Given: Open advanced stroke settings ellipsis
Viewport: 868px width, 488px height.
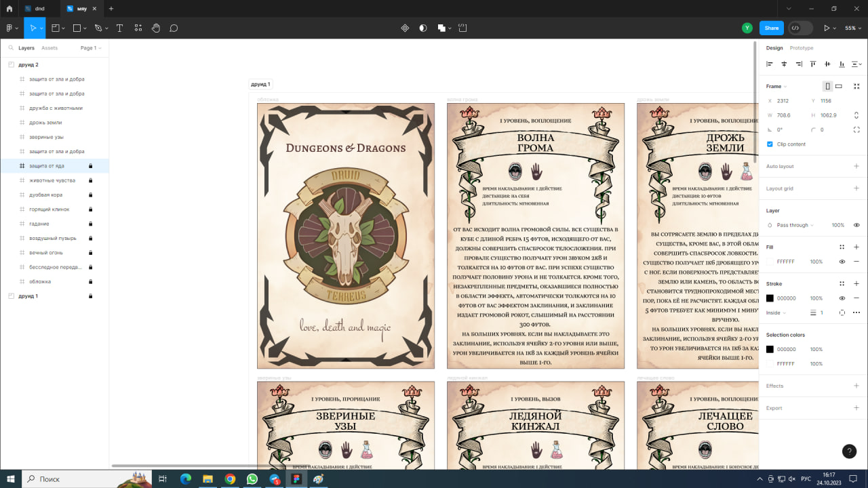Looking at the screenshot, I should coord(856,312).
